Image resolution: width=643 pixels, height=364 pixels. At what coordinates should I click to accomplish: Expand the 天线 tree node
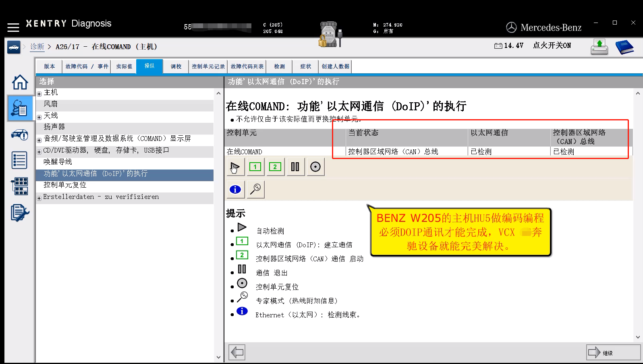click(x=39, y=117)
